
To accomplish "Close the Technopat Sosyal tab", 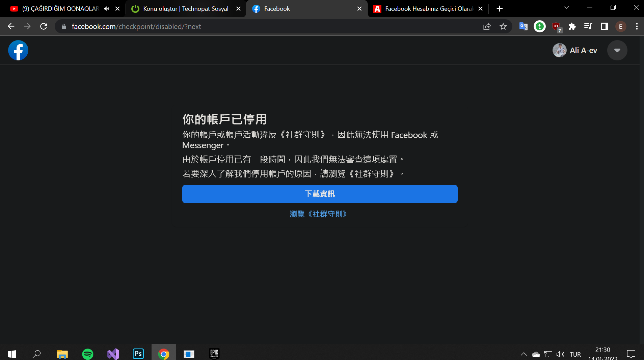I will click(238, 9).
